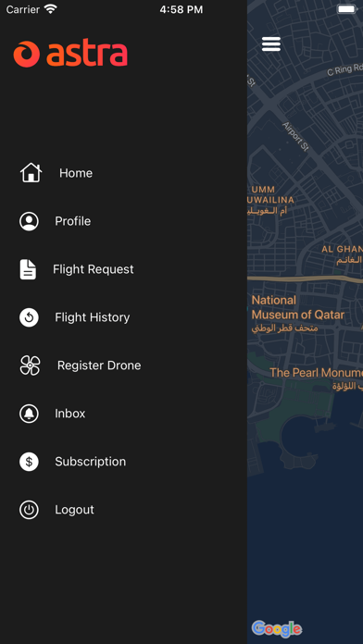The width and height of the screenshot is (363, 644).
Task: Select National Museum of Qatar map label
Action: [x=297, y=307]
